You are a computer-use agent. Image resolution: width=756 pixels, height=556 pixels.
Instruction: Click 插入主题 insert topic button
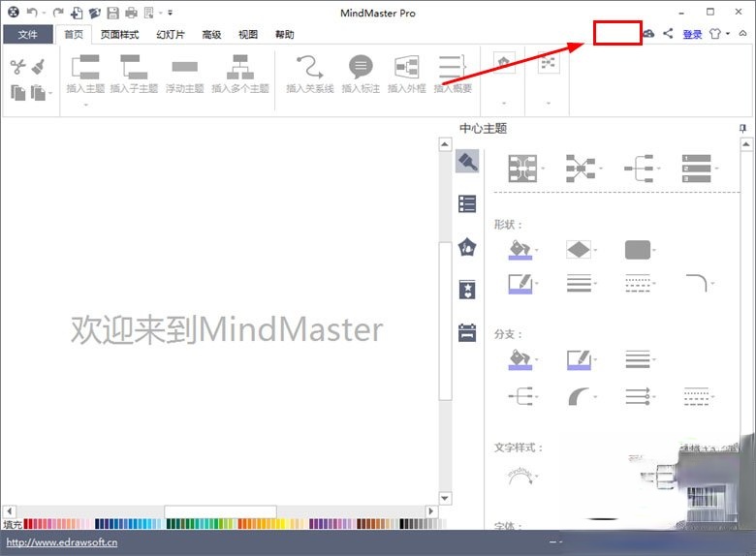pos(85,74)
